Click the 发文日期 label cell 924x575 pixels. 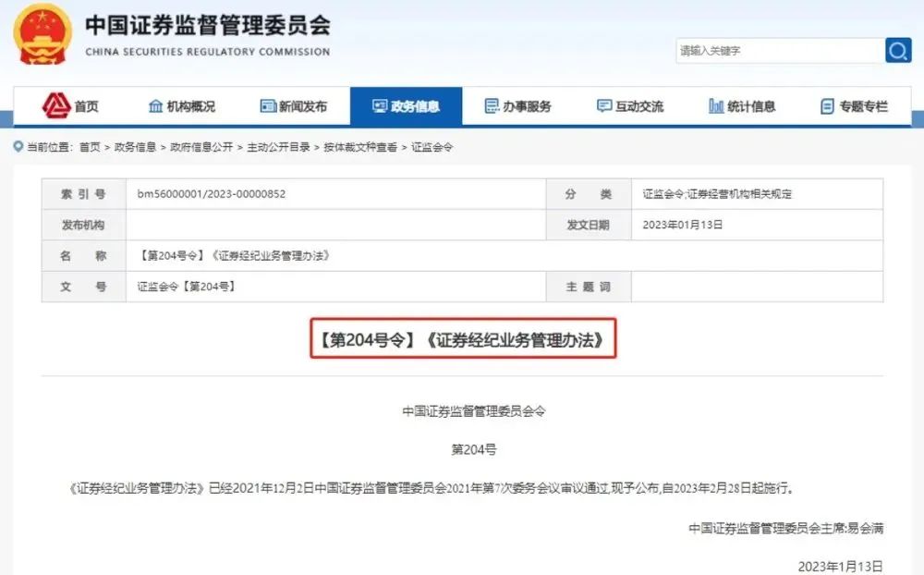589,225
